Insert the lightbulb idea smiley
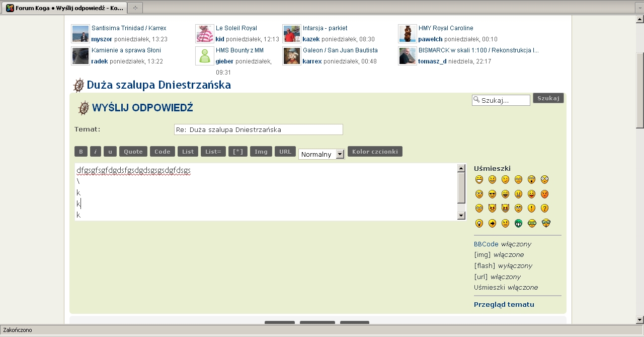This screenshot has width=644, height=337. coord(479,223)
